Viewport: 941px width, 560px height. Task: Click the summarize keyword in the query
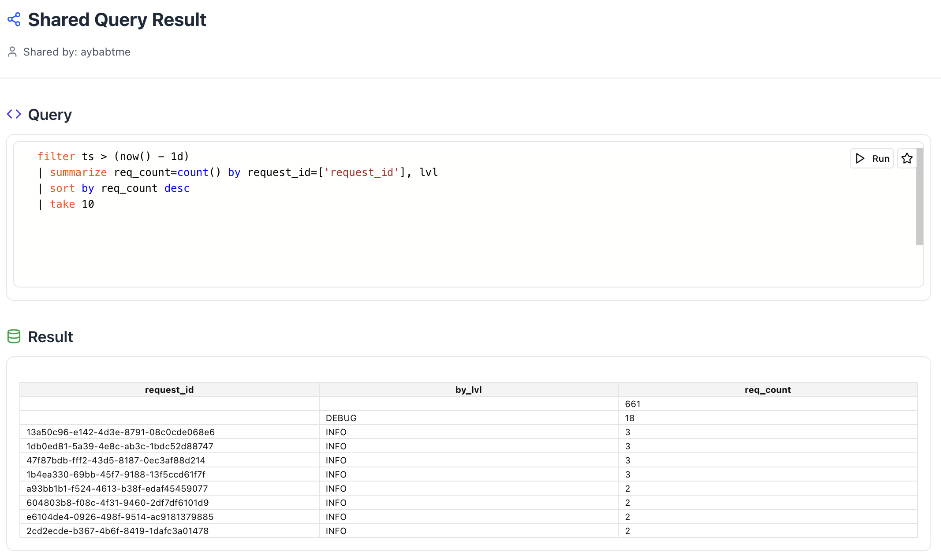78,172
